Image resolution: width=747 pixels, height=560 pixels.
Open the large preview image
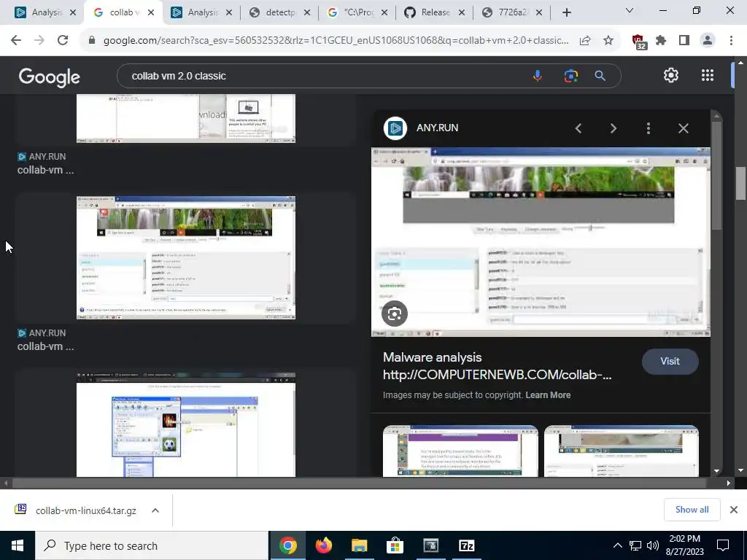[x=541, y=242]
